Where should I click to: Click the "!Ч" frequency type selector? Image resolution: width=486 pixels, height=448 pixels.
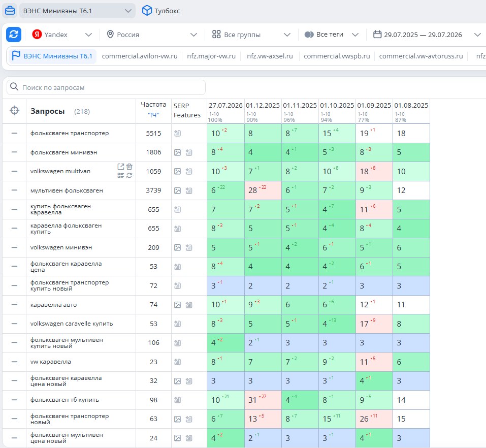(153, 115)
